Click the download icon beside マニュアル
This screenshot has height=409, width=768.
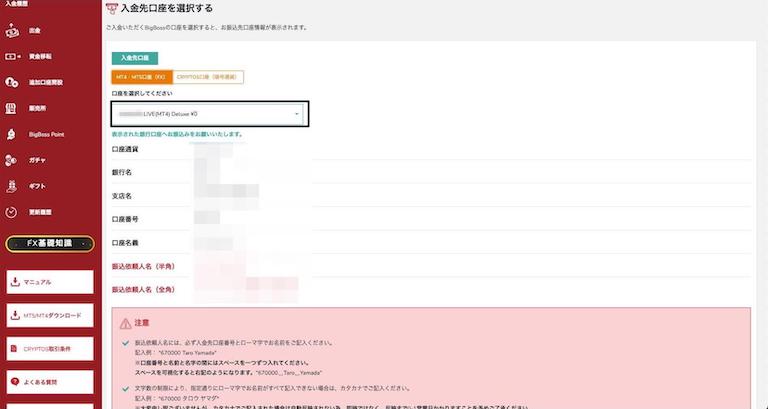(15, 282)
